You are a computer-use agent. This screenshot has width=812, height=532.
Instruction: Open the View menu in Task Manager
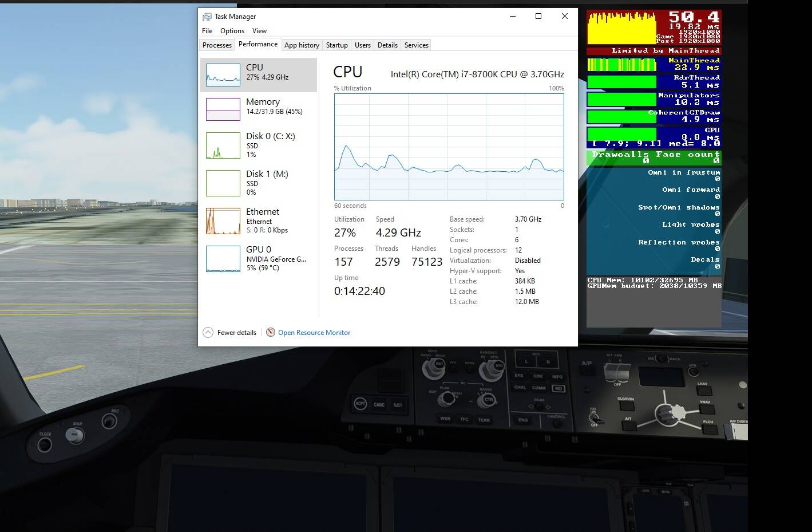pyautogui.click(x=259, y=31)
